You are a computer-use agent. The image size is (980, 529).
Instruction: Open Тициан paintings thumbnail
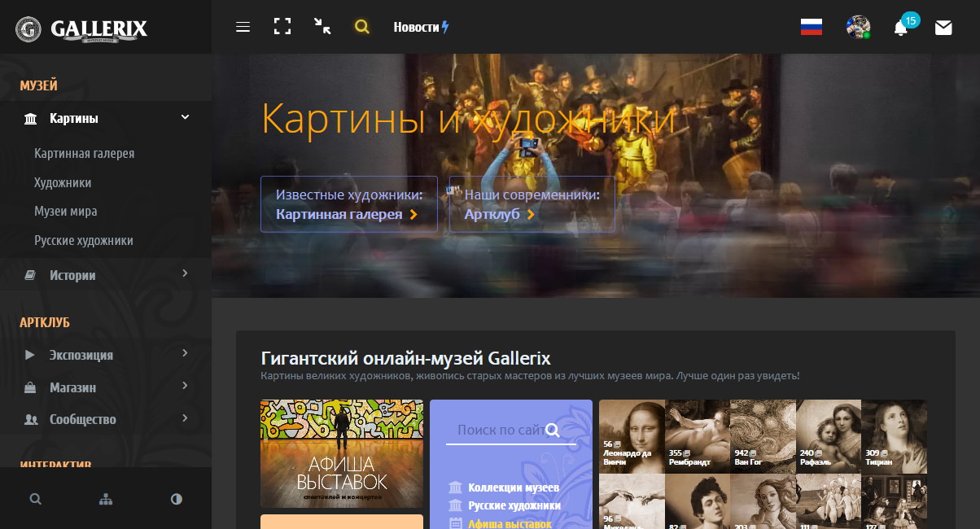click(x=894, y=436)
